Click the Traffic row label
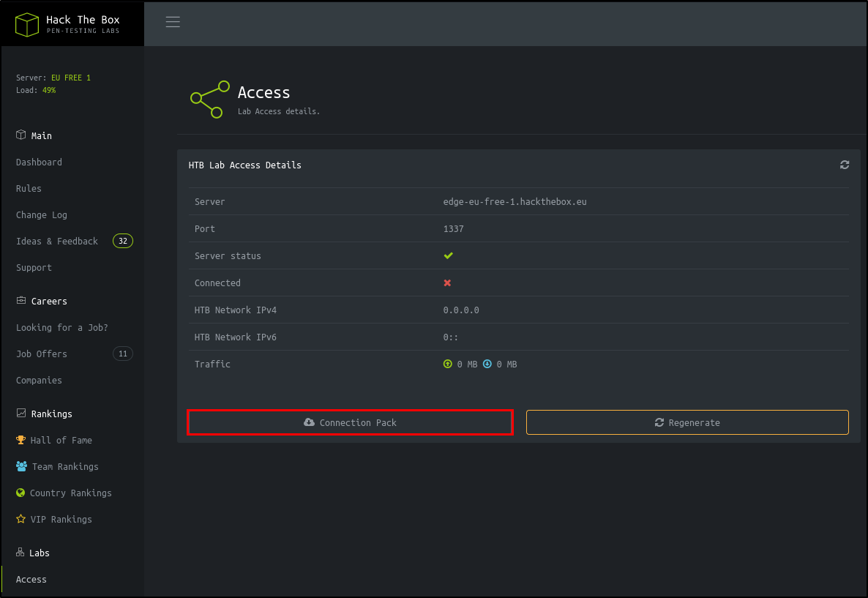868x598 pixels. [212, 365]
